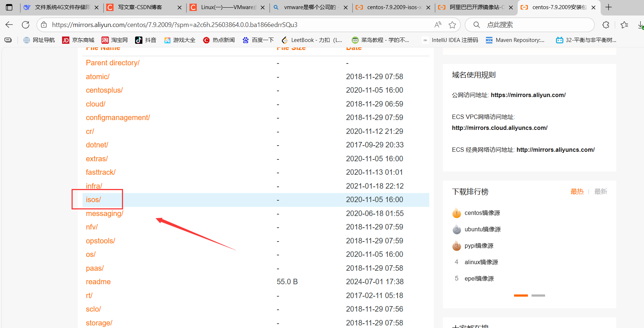The height and width of the screenshot is (328, 644).
Task: Open the extras/ directory
Action: pos(97,159)
